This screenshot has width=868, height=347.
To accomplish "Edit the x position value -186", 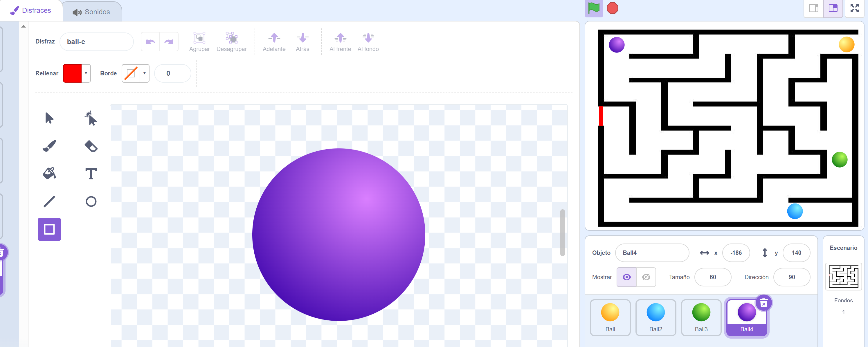I will [x=736, y=253].
